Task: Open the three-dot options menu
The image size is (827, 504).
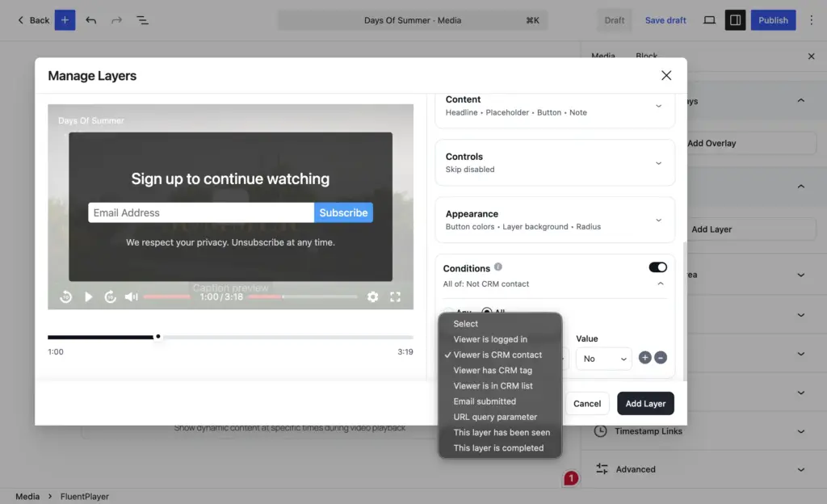Action: 812,20
